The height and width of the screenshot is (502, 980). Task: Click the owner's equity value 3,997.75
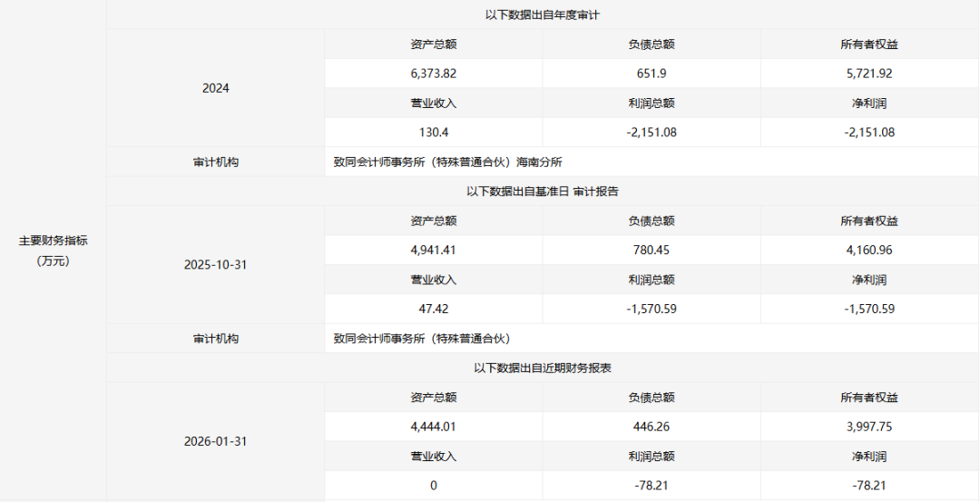pos(868,427)
